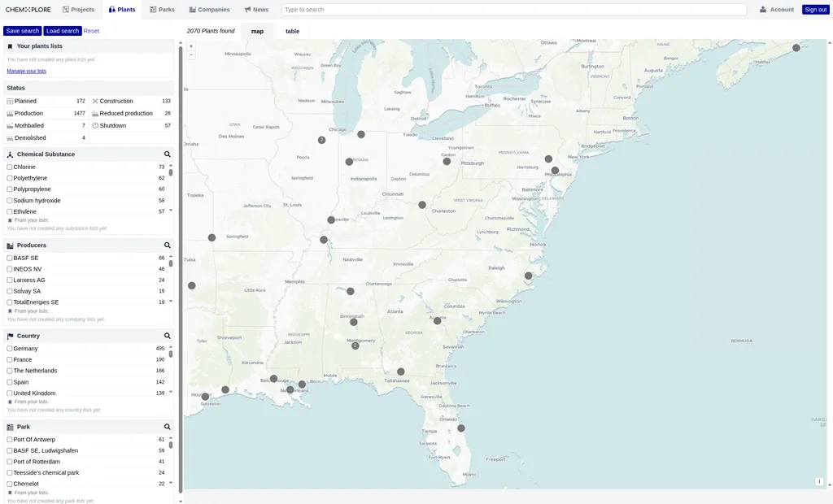This screenshot has height=504, width=833.
Task: Check the Teesside's chemical park filter
Action: coord(10,472)
